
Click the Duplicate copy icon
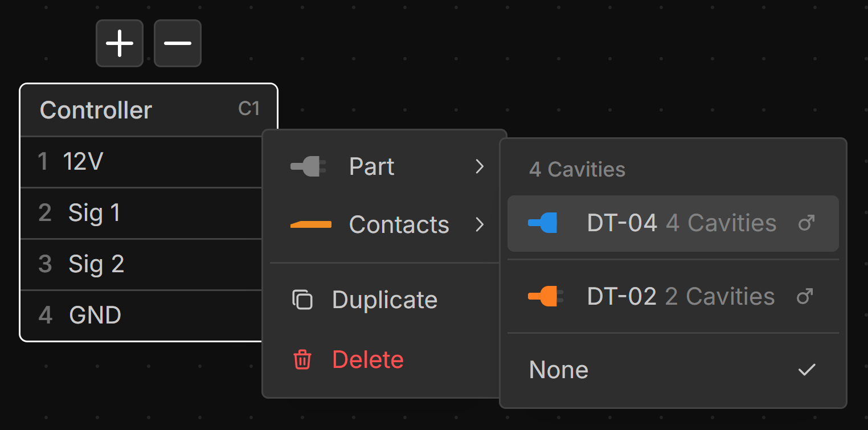[302, 300]
